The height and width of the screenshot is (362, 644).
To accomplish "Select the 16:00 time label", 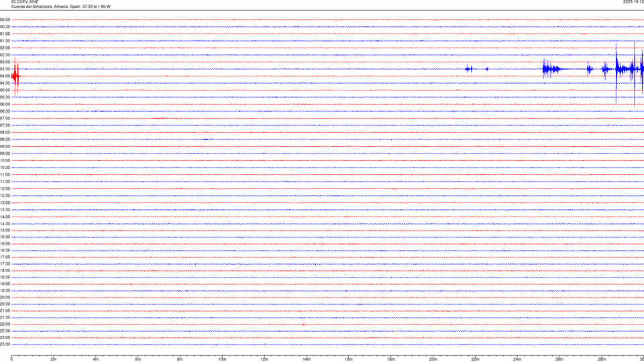I will 5,244.
